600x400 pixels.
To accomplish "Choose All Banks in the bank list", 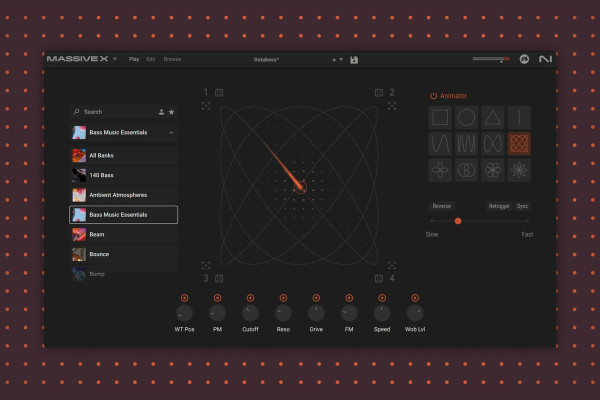I will (x=124, y=155).
